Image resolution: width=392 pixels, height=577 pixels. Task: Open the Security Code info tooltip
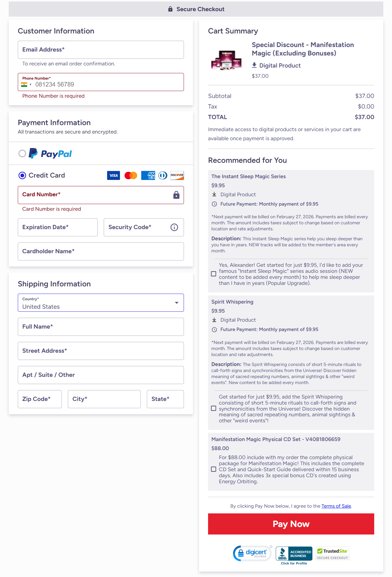174,227
